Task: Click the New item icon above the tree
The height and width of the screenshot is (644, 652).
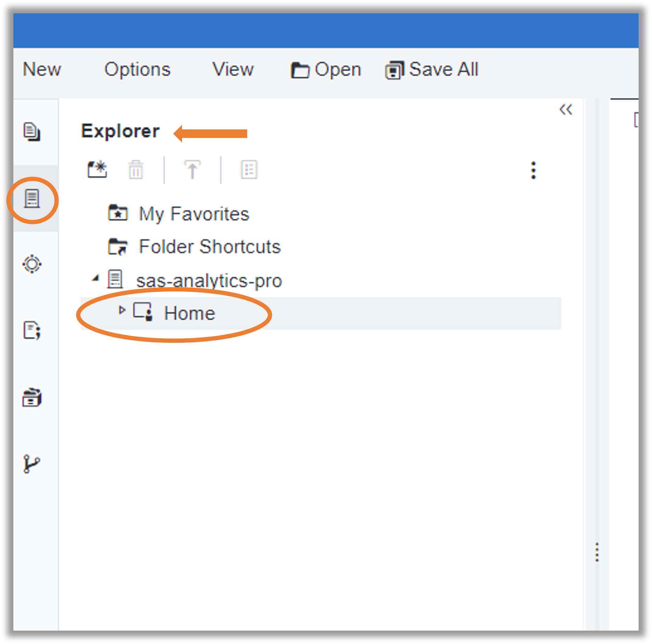Action: point(97,170)
